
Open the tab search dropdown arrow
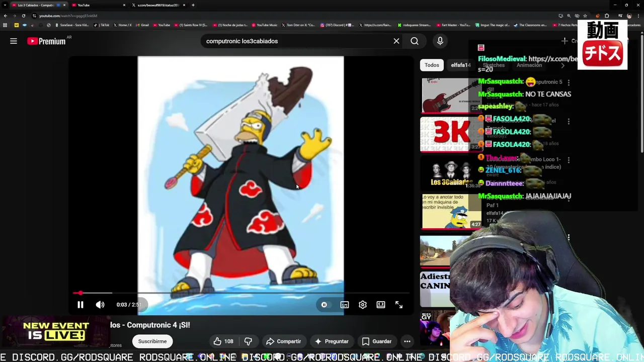(x=5, y=5)
